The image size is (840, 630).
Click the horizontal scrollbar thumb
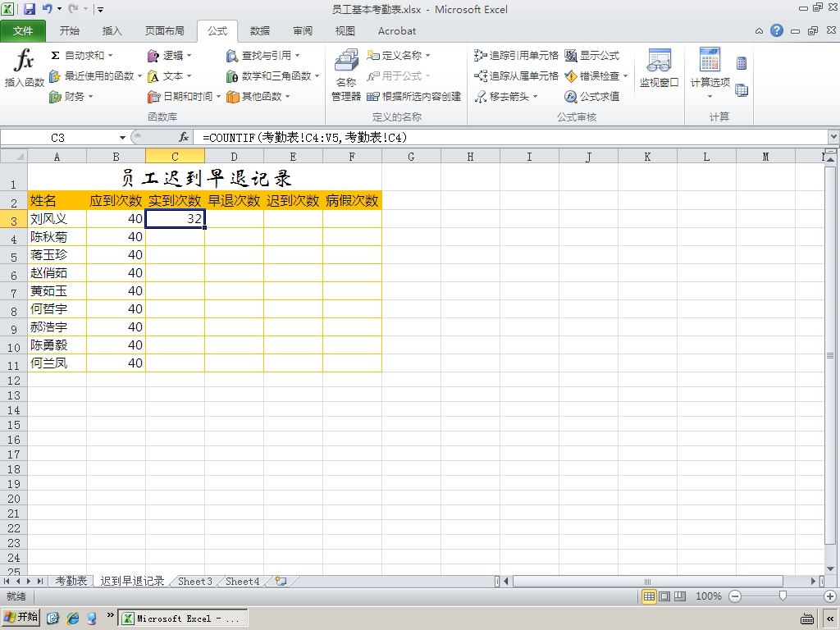[x=648, y=582]
